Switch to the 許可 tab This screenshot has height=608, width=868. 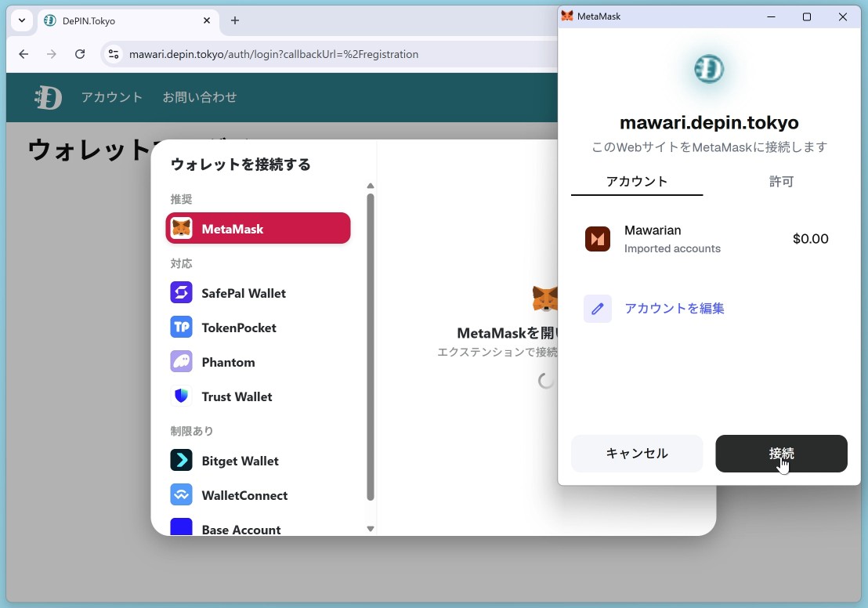coord(781,182)
